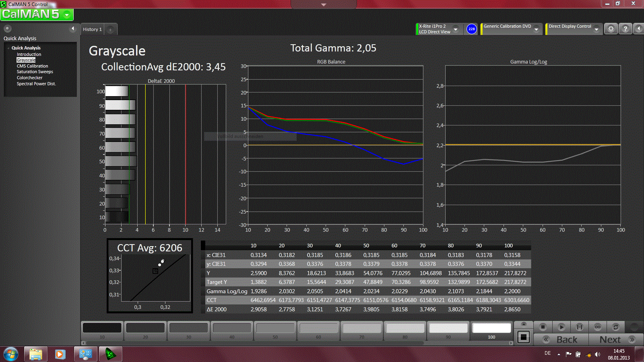
Task: Stop the measurement with stop button
Action: click(x=543, y=327)
